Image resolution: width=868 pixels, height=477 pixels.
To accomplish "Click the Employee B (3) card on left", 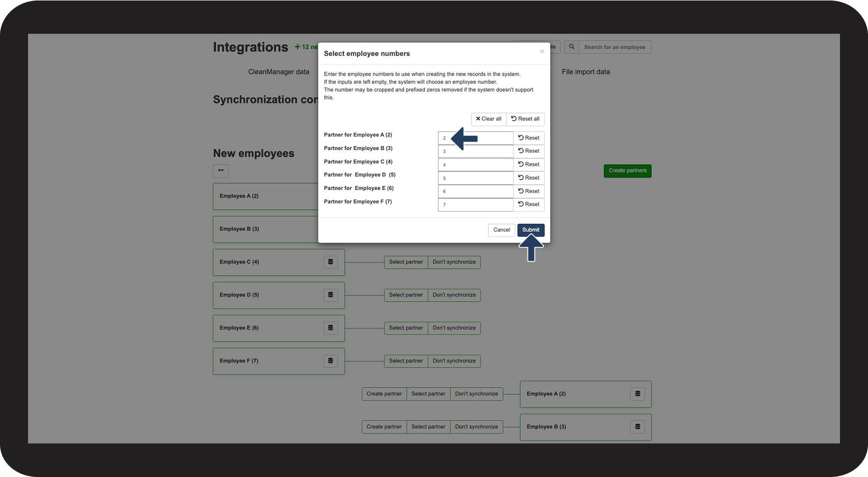I will click(x=265, y=229).
